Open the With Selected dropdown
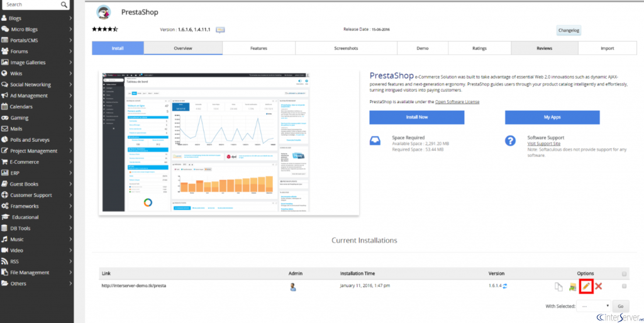The image size is (644, 323). (594, 306)
